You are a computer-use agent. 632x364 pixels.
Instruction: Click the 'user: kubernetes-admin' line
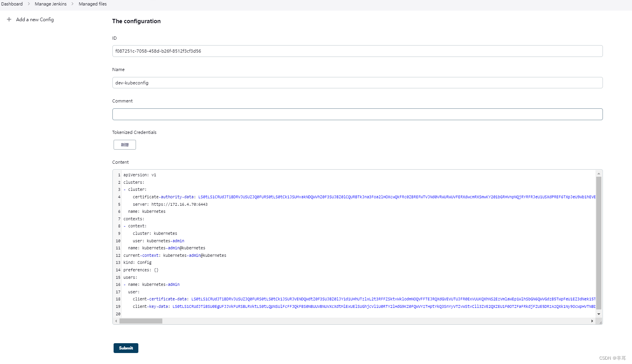[158, 241]
